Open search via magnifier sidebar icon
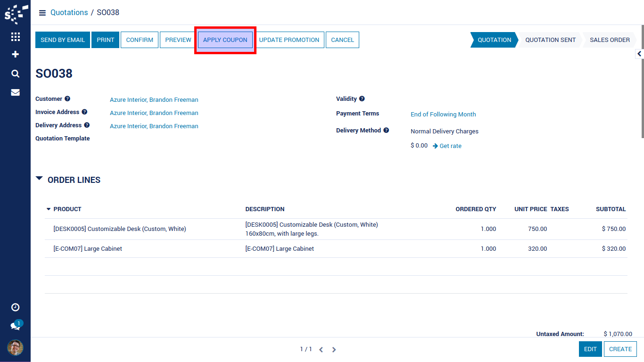The image size is (644, 362). point(15,74)
